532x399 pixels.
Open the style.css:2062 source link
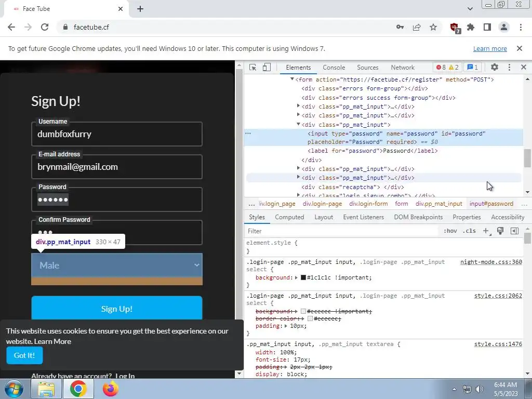click(498, 296)
